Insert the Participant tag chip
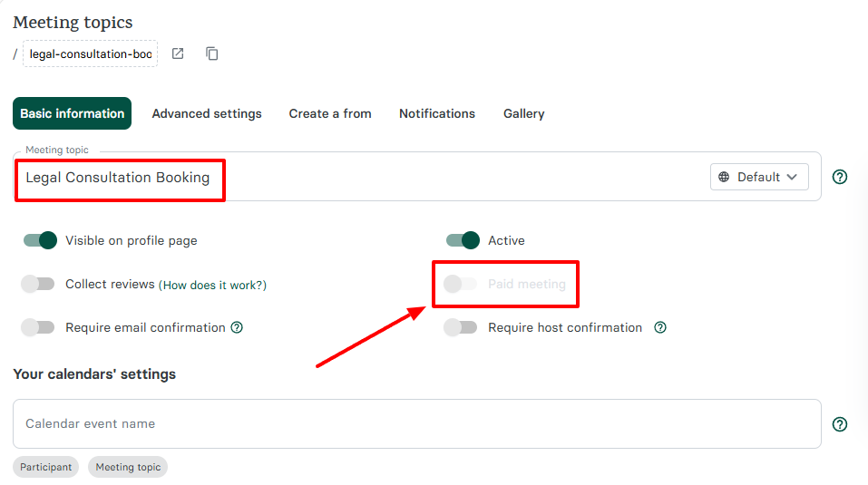The image size is (868, 485). click(46, 467)
